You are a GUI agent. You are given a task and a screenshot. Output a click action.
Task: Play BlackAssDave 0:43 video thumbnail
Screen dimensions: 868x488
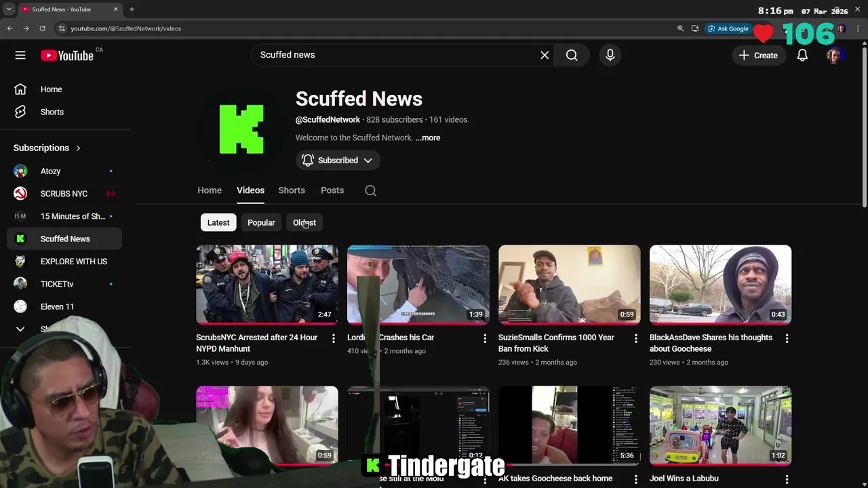(x=721, y=284)
